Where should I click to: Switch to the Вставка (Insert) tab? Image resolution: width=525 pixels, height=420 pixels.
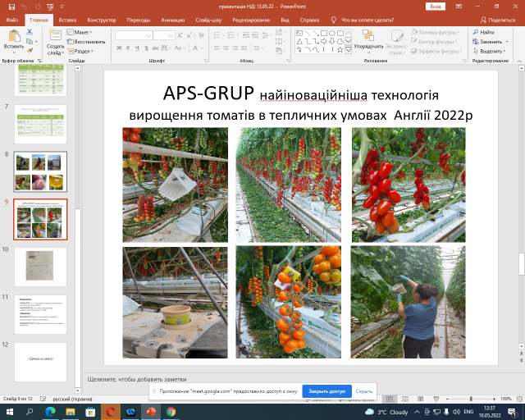click(x=68, y=19)
